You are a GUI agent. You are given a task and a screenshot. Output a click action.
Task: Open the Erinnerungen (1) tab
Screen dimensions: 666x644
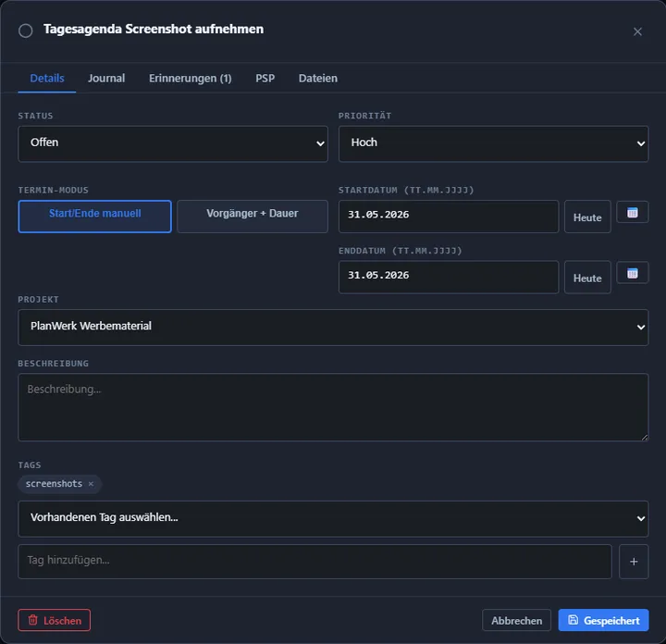click(x=190, y=78)
